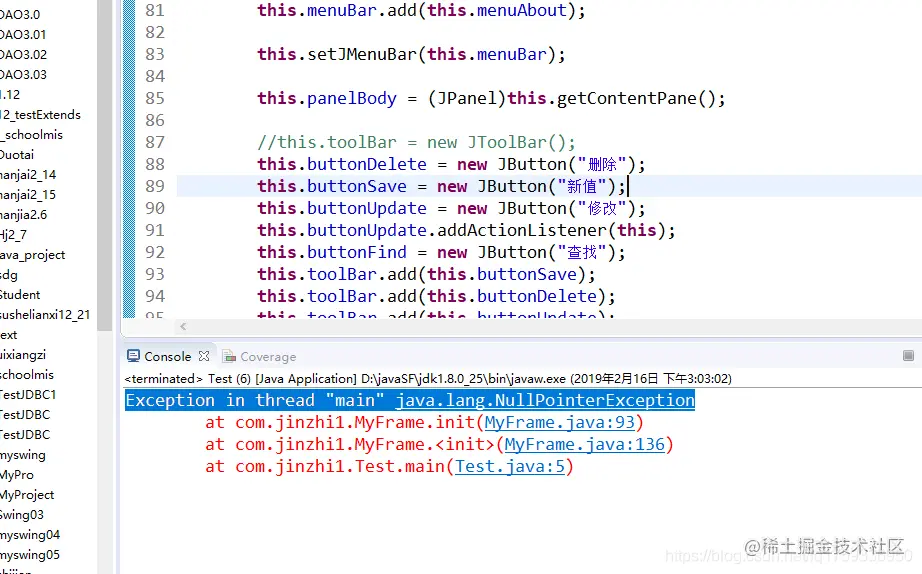Select the TestJDBC1 project
Viewport: 922px width, 574px height.
pos(28,395)
